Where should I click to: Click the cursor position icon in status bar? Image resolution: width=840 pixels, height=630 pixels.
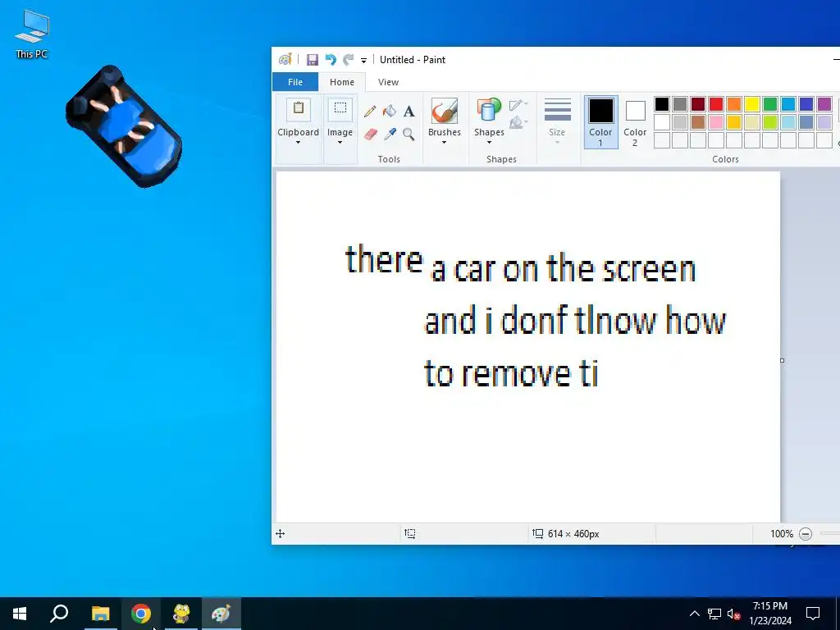(281, 533)
